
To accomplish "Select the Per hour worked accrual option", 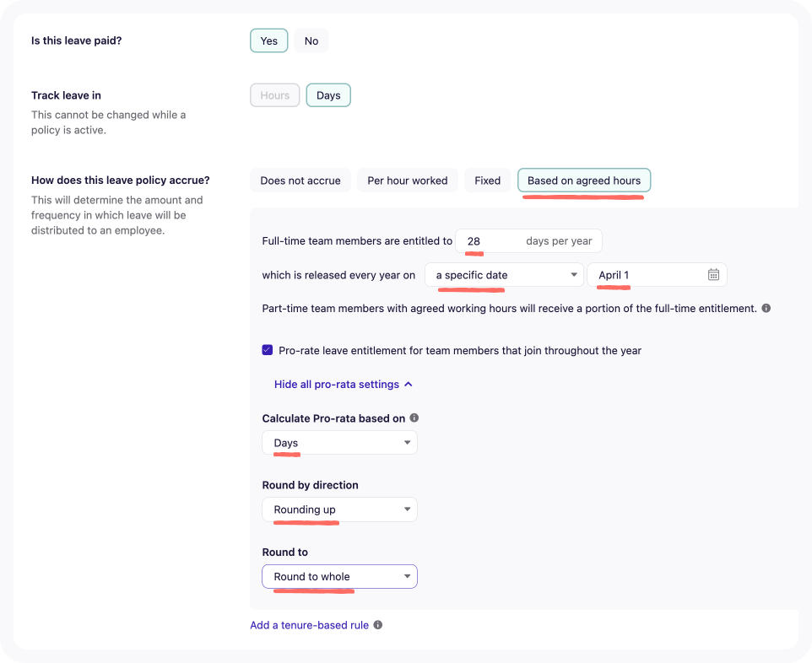I will [x=407, y=181].
